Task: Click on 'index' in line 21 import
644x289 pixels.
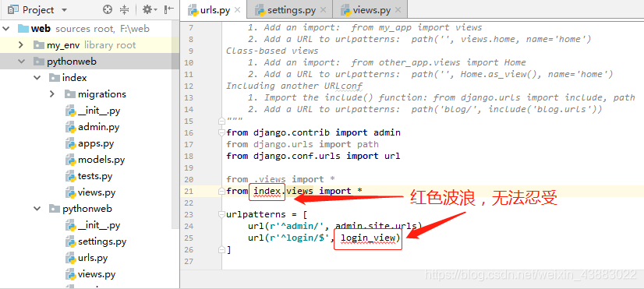Action: pyautogui.click(x=267, y=191)
